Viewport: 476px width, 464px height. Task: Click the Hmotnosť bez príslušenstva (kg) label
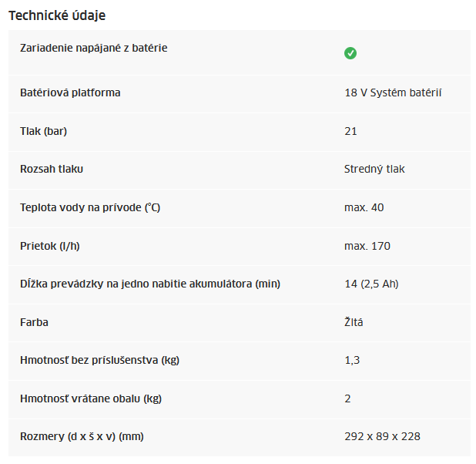99,360
